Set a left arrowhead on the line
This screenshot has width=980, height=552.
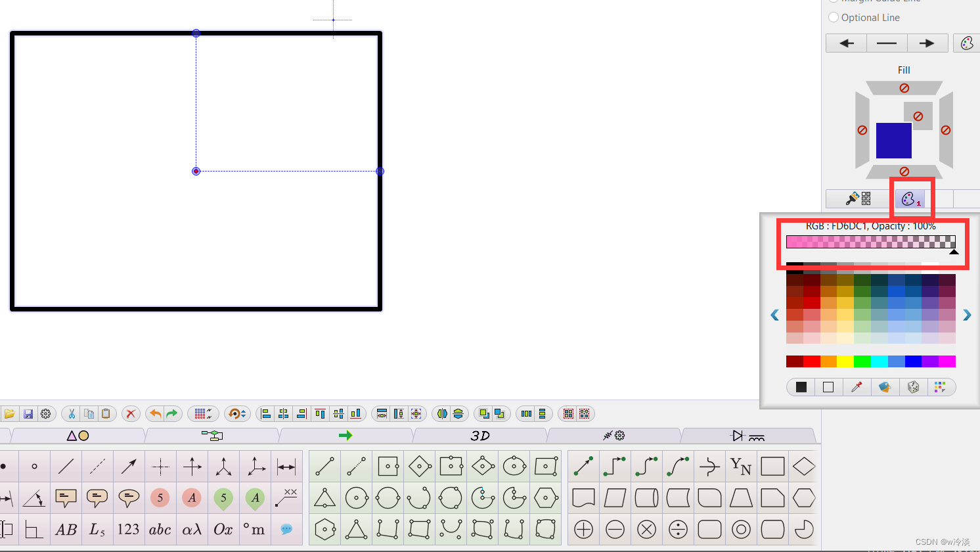click(x=847, y=43)
